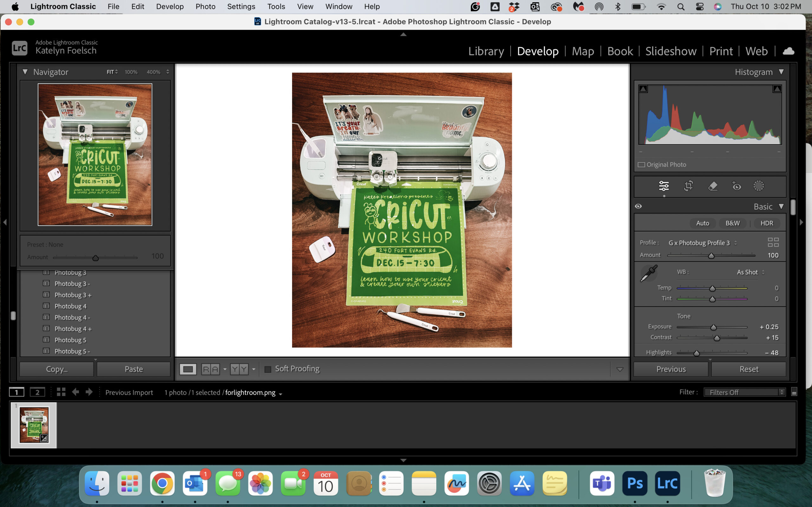Switch to Grid view in filmstrip bar
This screenshot has width=812, height=507.
pyautogui.click(x=61, y=392)
